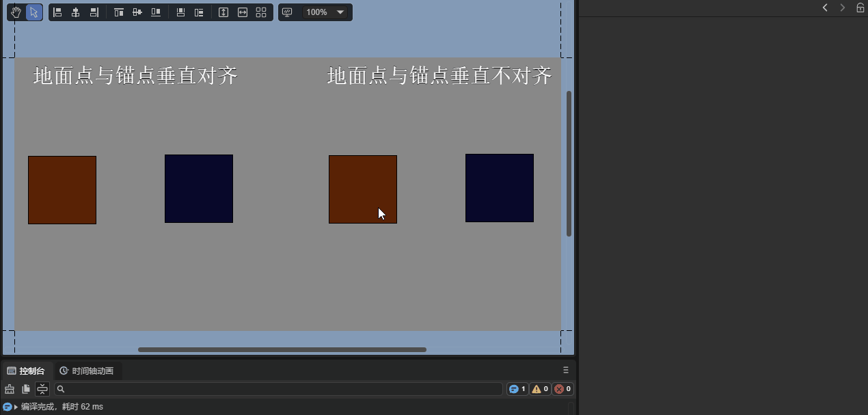
Task: Toggle the errors filter showing 0
Action: point(562,388)
